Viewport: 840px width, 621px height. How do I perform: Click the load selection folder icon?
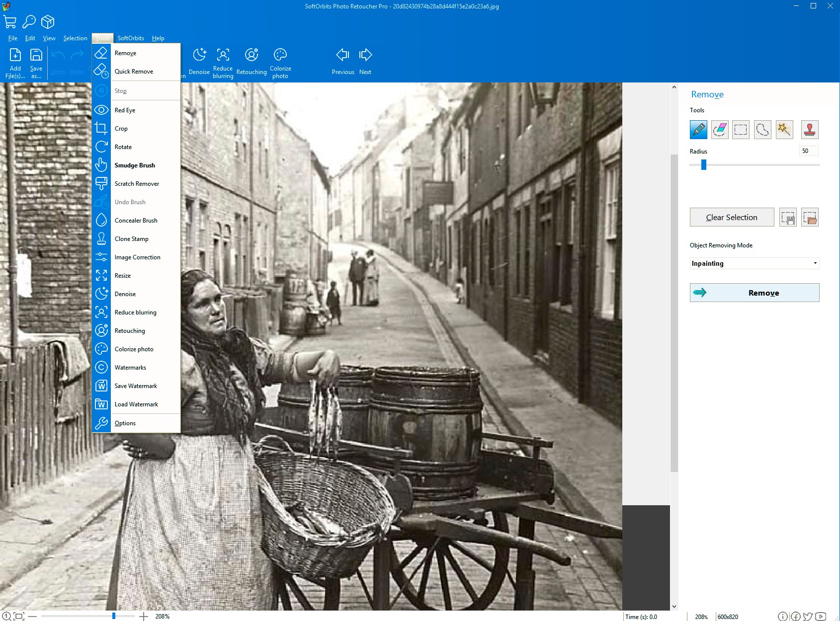point(810,218)
